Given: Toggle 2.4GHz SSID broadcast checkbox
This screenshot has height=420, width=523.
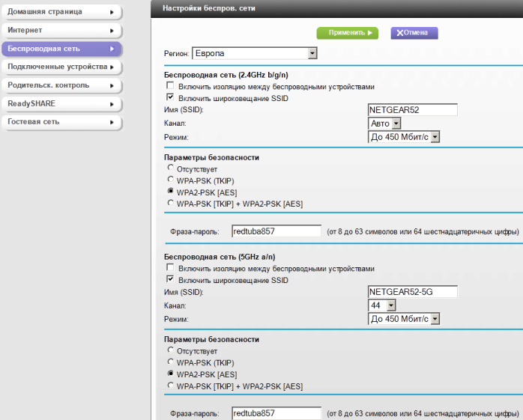Looking at the screenshot, I should (x=170, y=97).
